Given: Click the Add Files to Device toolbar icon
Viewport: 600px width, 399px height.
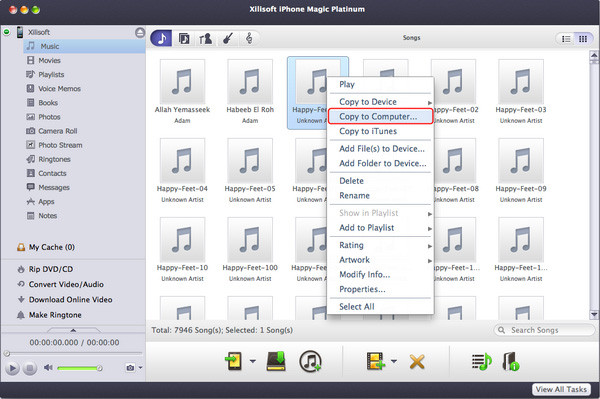Looking at the screenshot, I should point(376,361).
